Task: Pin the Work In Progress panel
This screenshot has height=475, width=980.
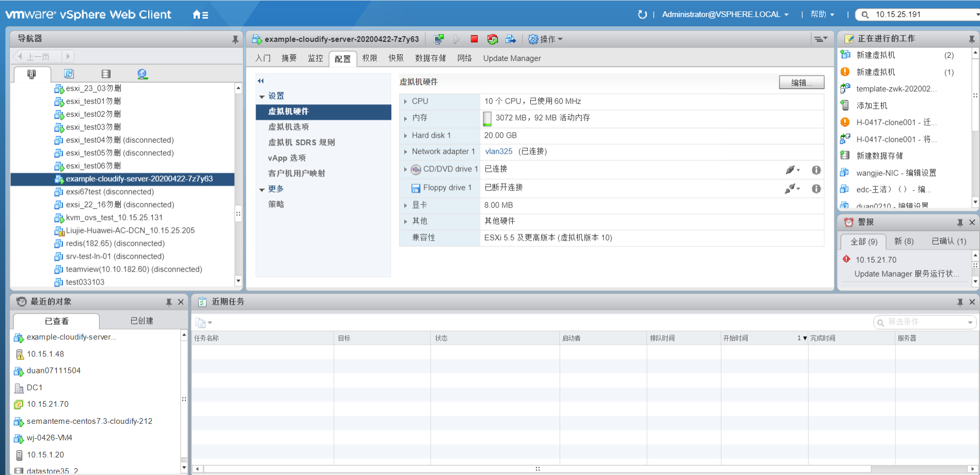Action: click(x=972, y=39)
